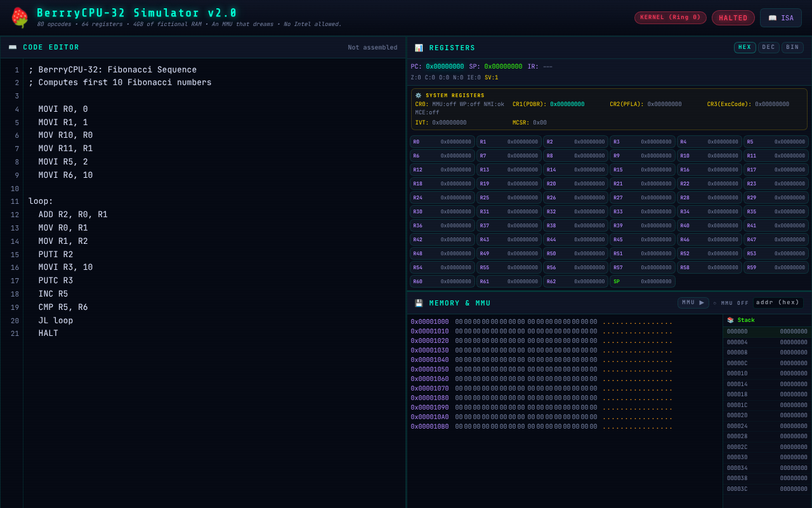Click the HALTED status badge
Screen dimensions: 812x508
(733, 18)
